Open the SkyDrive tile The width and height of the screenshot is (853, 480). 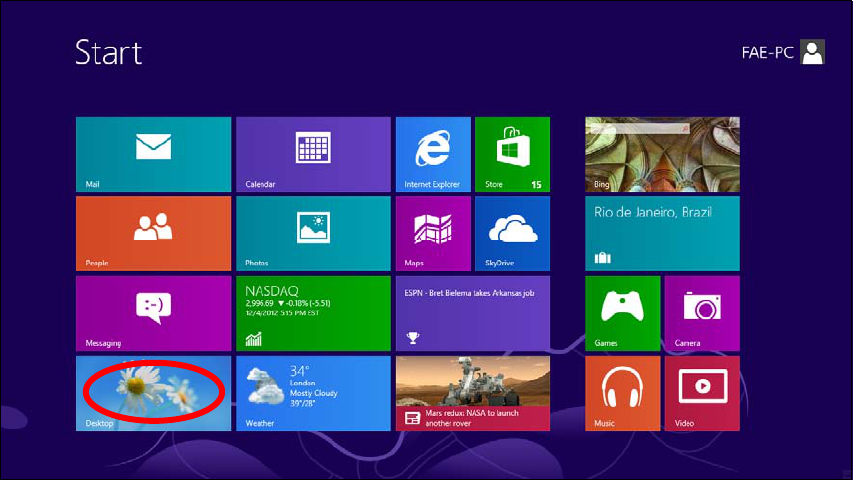(512, 233)
